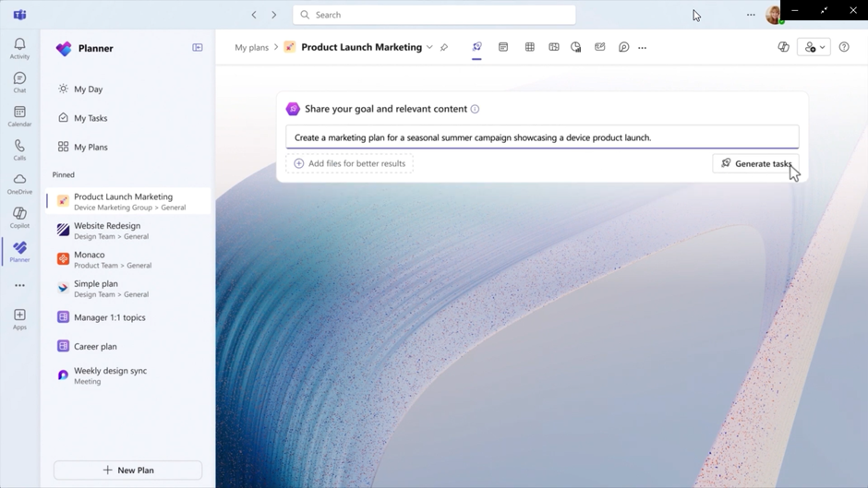This screenshot has height=488, width=868.
Task: Open Calls in the Teams sidebar
Action: 19,150
